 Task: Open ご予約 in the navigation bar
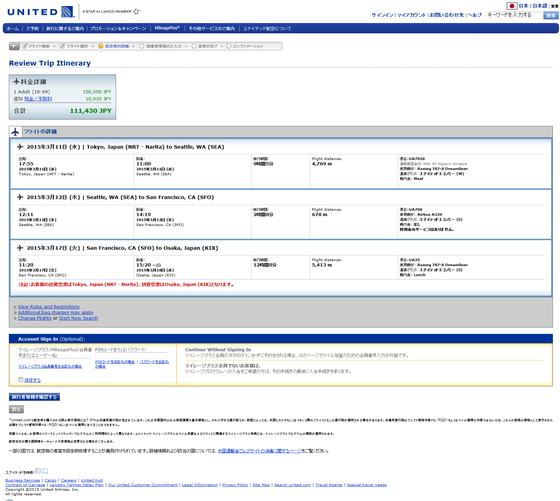32,29
